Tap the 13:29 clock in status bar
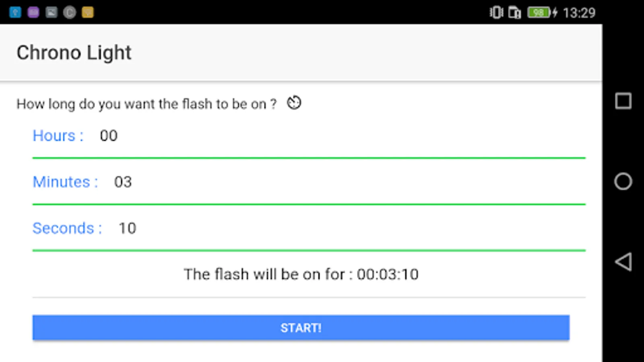This screenshot has height=362, width=644. click(579, 13)
